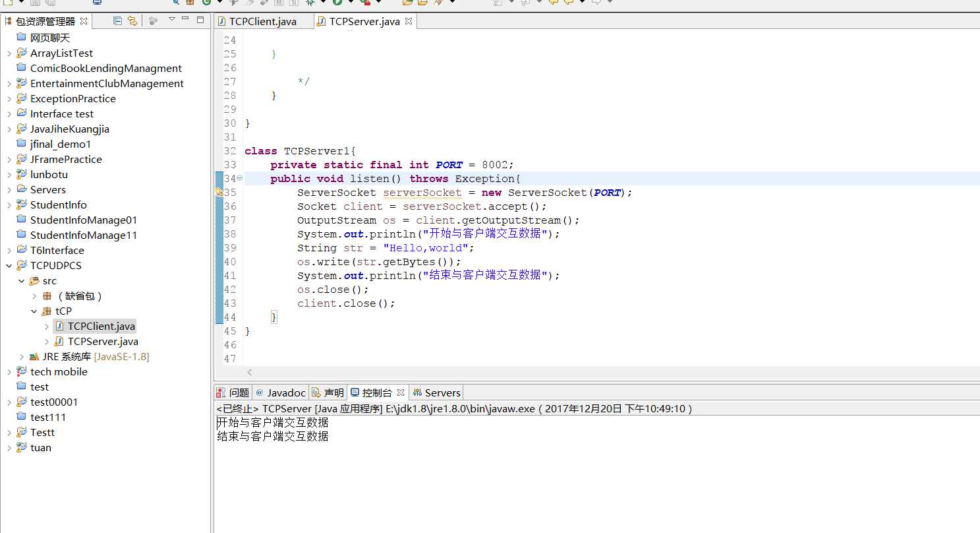Toggle Link with Editor in package explorer
The height and width of the screenshot is (533, 980).
coord(132,21)
